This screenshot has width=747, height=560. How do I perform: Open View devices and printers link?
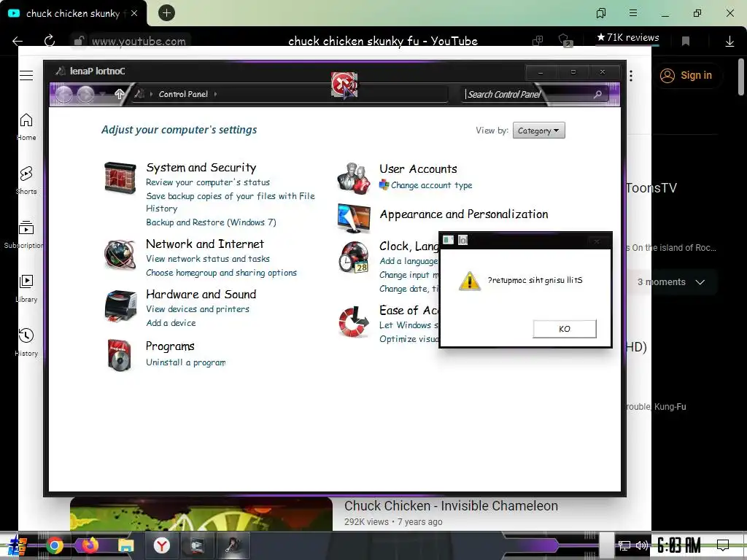click(x=198, y=309)
